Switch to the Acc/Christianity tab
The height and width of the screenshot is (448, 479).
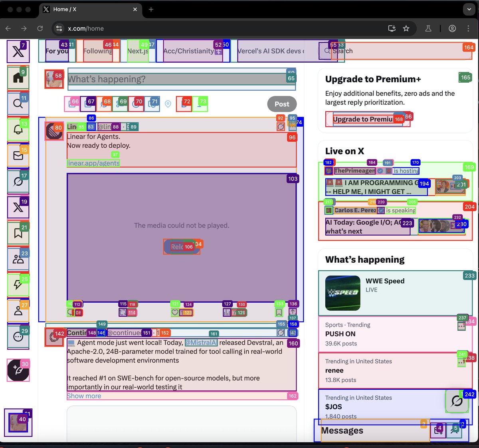(193, 51)
